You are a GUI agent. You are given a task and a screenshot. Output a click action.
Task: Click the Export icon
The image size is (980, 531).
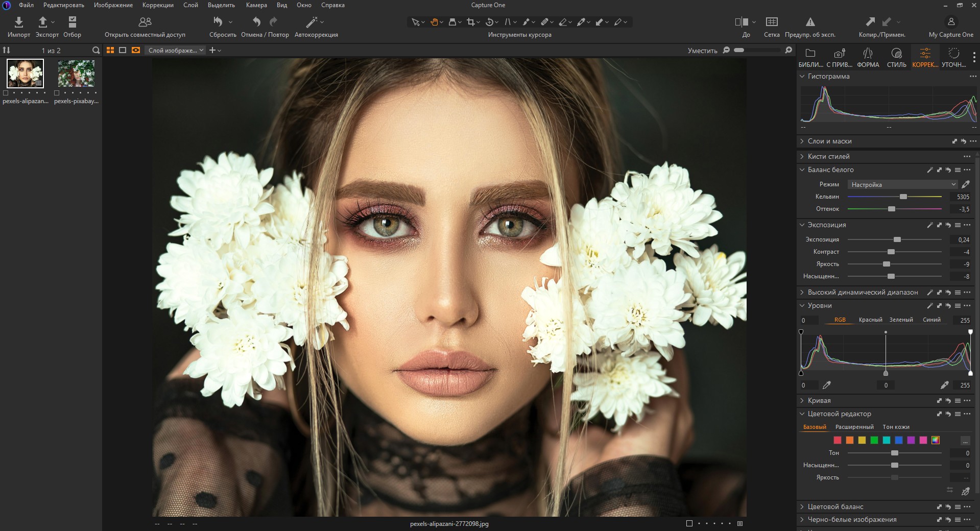point(43,22)
